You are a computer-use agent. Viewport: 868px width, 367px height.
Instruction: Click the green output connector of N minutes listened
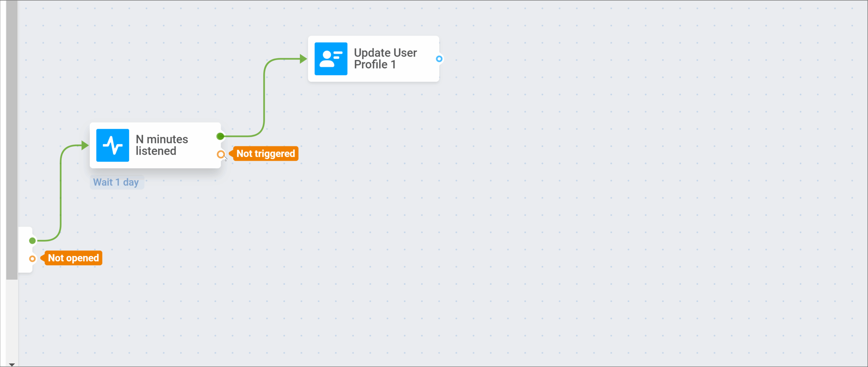click(x=221, y=137)
